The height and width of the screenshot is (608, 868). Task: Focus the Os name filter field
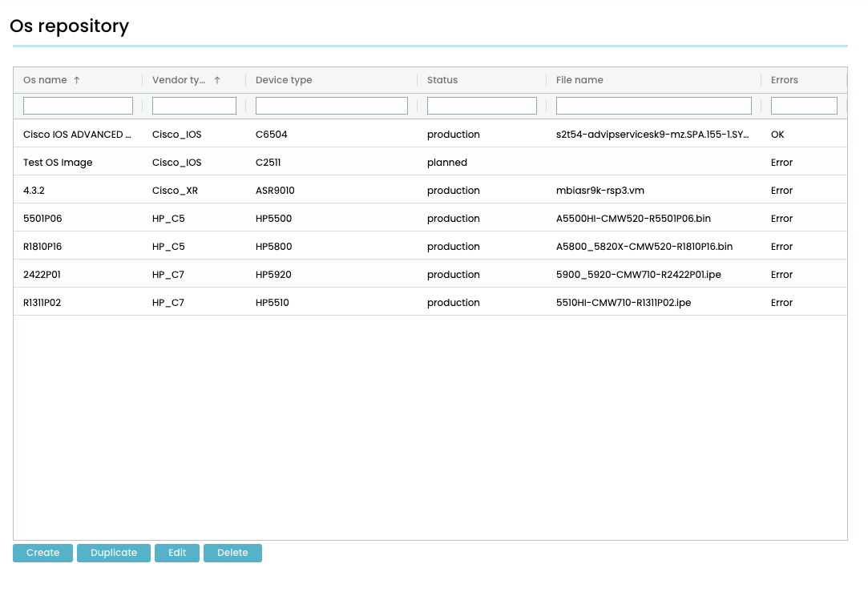point(78,106)
